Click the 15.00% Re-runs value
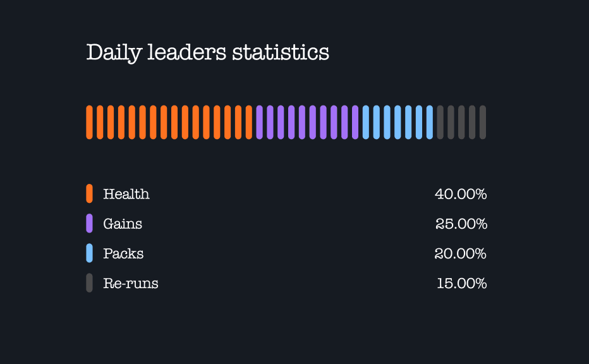 (x=462, y=283)
